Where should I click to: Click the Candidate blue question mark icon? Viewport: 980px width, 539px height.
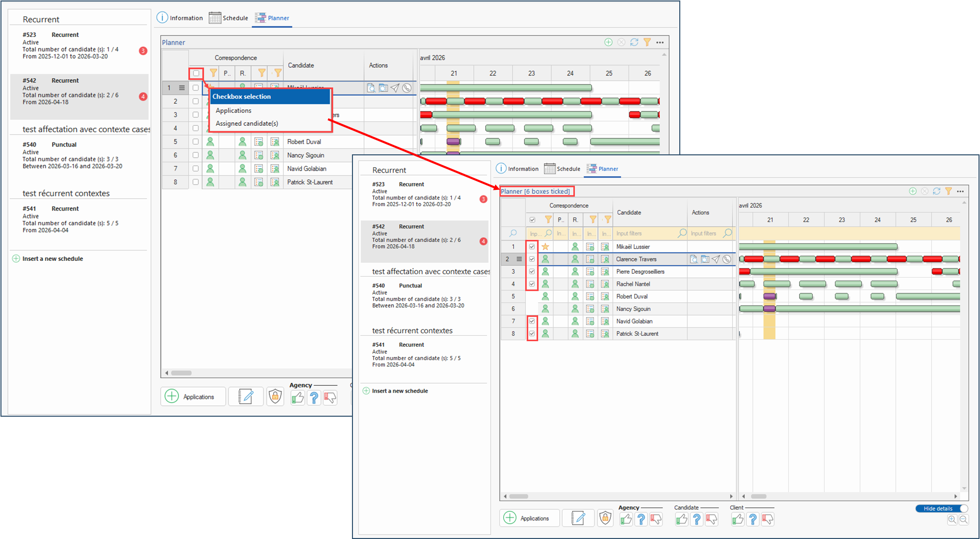[697, 519]
